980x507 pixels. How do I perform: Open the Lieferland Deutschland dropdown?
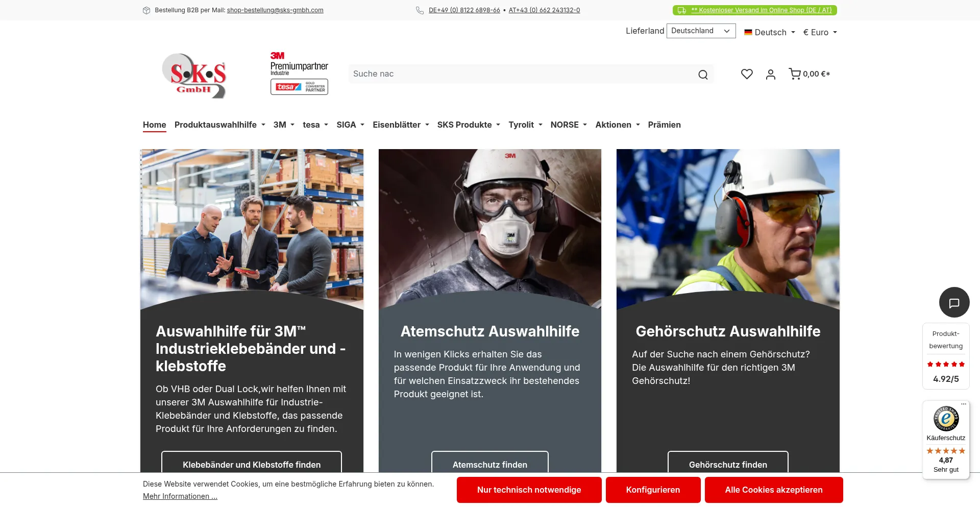point(701,31)
